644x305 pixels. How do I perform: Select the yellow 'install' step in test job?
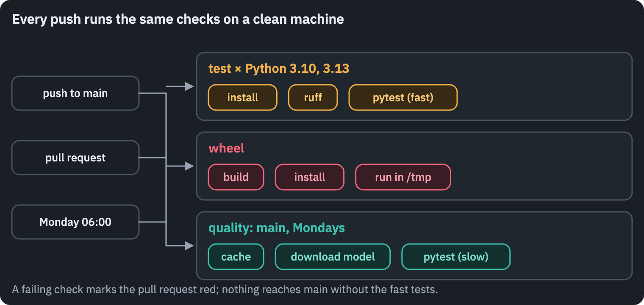[242, 97]
